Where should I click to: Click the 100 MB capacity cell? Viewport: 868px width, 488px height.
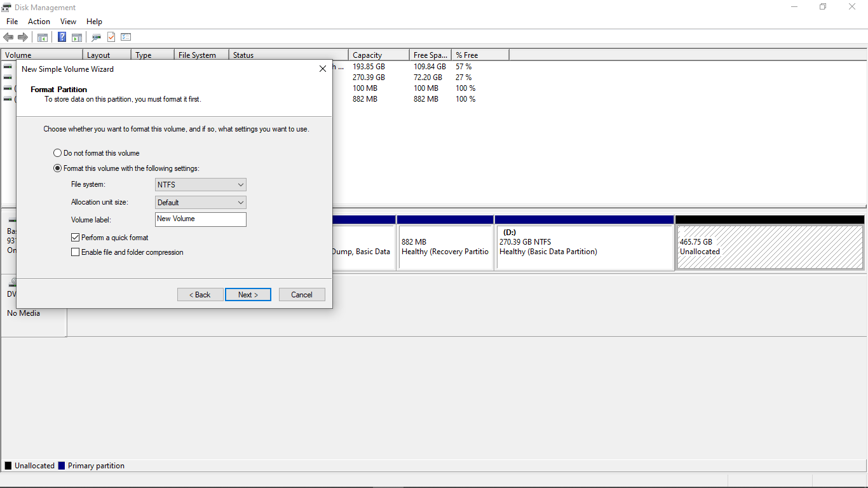pyautogui.click(x=365, y=88)
